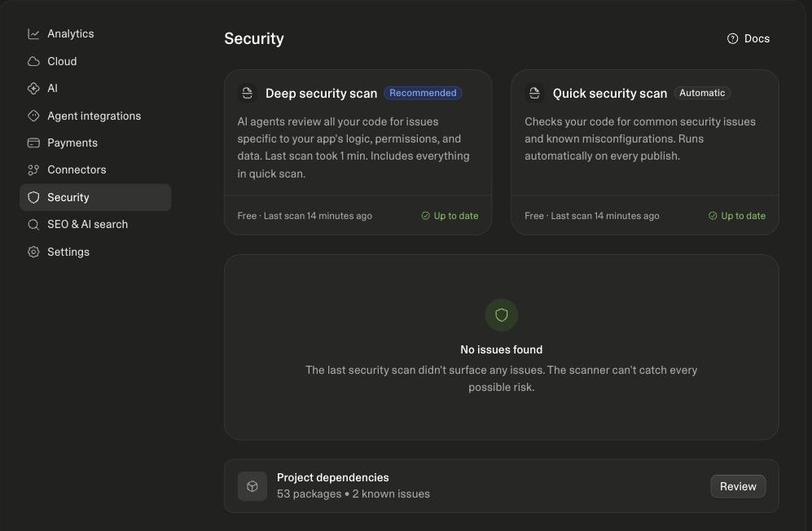Click the Deep scan 'Free · Last scan 14 minutes ago' text
Screen dimensions: 812x531
click(305, 216)
